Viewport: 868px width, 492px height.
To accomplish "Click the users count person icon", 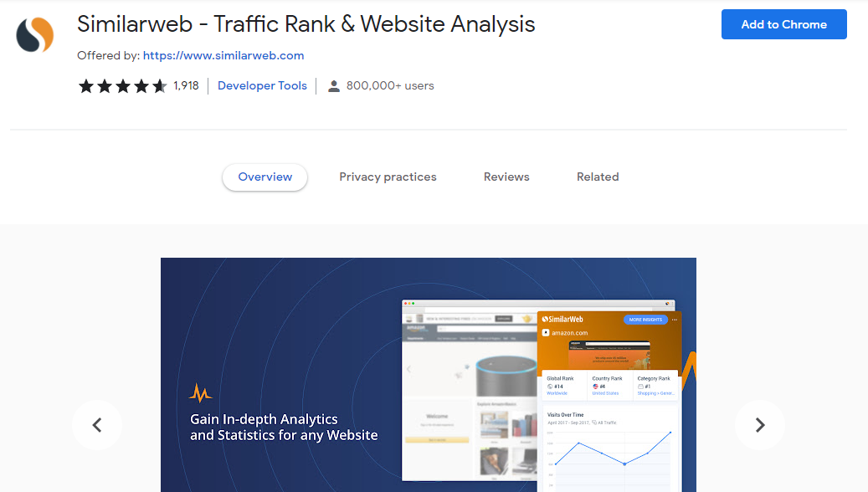I will [x=334, y=85].
